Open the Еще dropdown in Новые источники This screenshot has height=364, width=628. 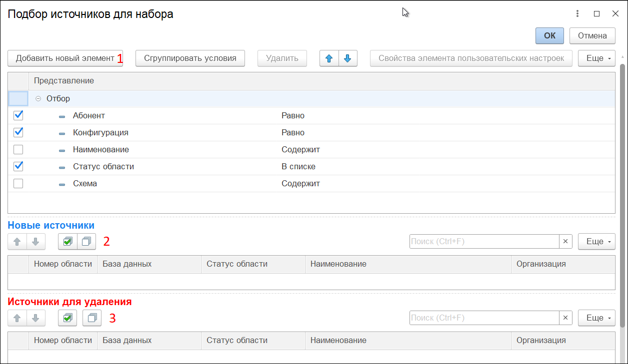[x=597, y=242]
